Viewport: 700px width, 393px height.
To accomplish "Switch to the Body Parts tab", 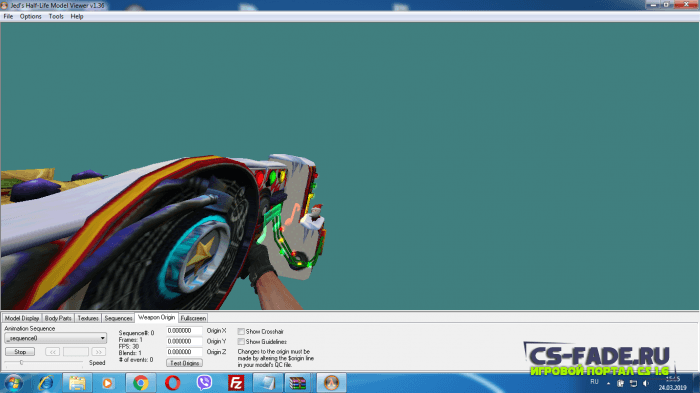I will click(58, 318).
